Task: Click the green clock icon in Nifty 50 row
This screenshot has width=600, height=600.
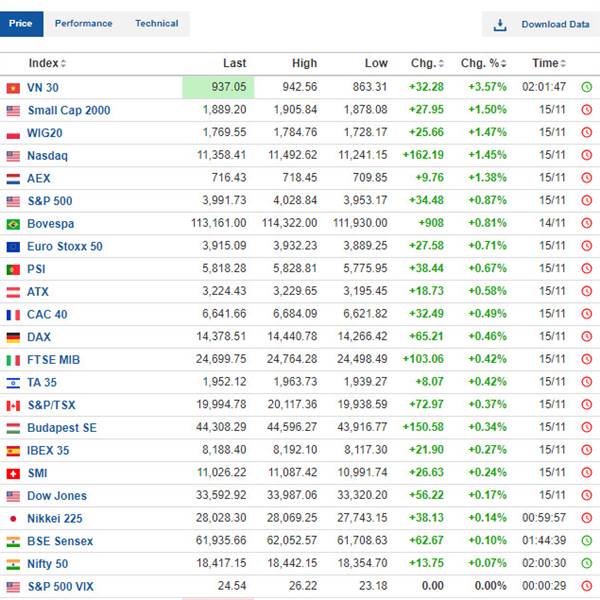Action: (x=586, y=563)
